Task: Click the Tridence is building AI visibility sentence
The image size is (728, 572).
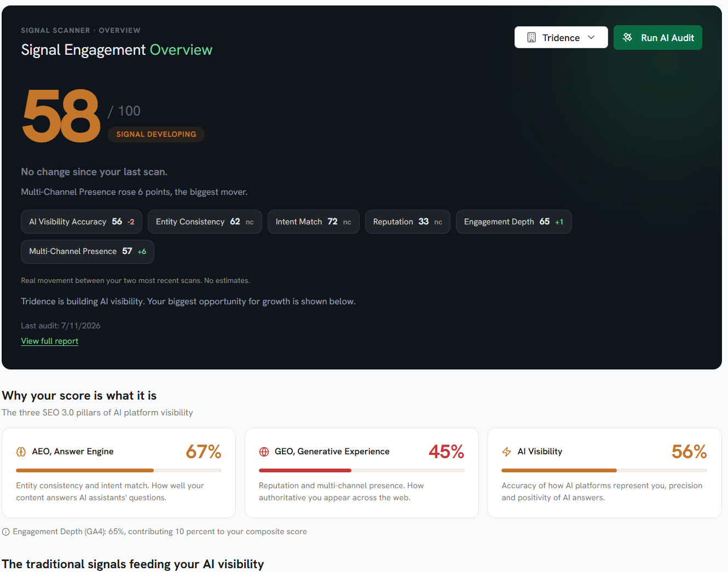Action: coord(188,302)
